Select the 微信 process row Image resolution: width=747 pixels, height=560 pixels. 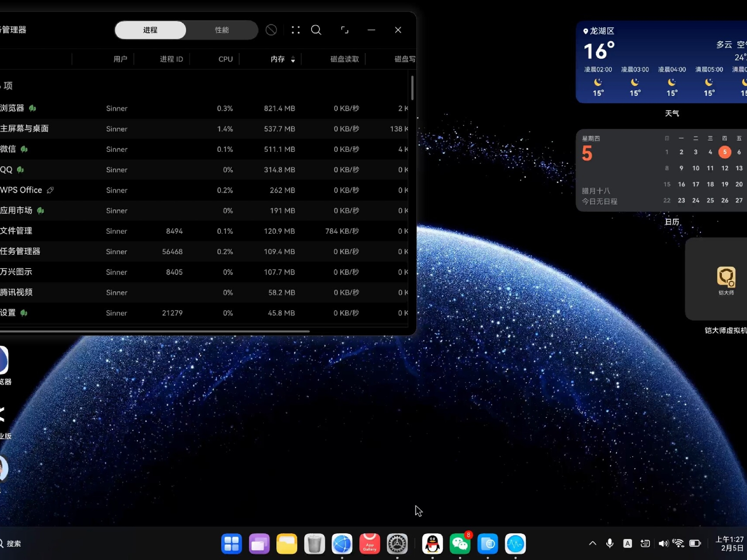pyautogui.click(x=204, y=149)
